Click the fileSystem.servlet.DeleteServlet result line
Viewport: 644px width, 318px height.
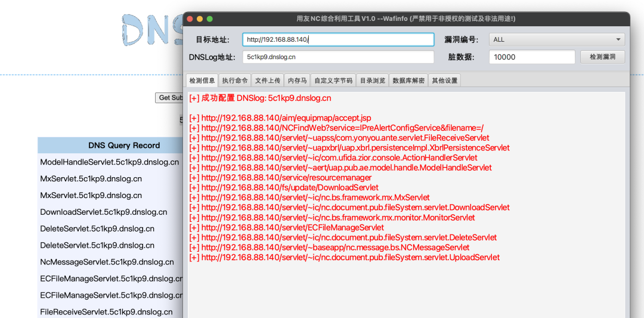click(x=343, y=237)
